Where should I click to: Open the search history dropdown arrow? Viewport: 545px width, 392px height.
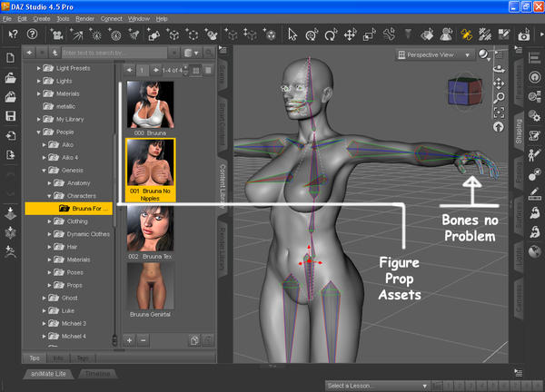click(173, 53)
